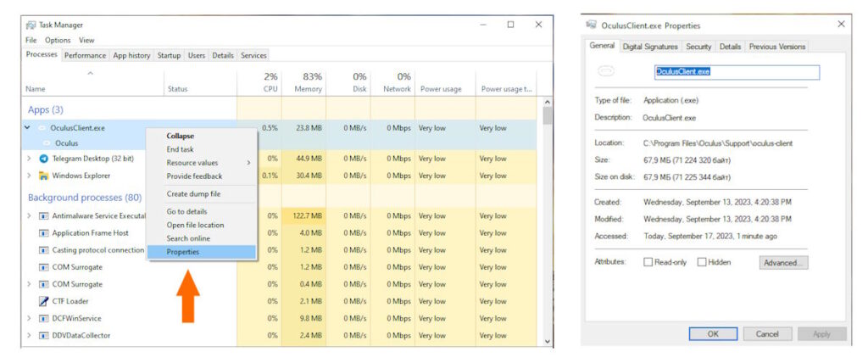Click the Telegram Desktop icon in process list

[x=44, y=159]
